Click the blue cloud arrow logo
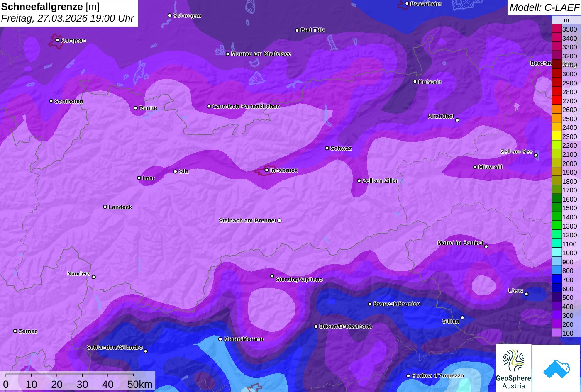This screenshot has height=392, width=581. coord(557,368)
